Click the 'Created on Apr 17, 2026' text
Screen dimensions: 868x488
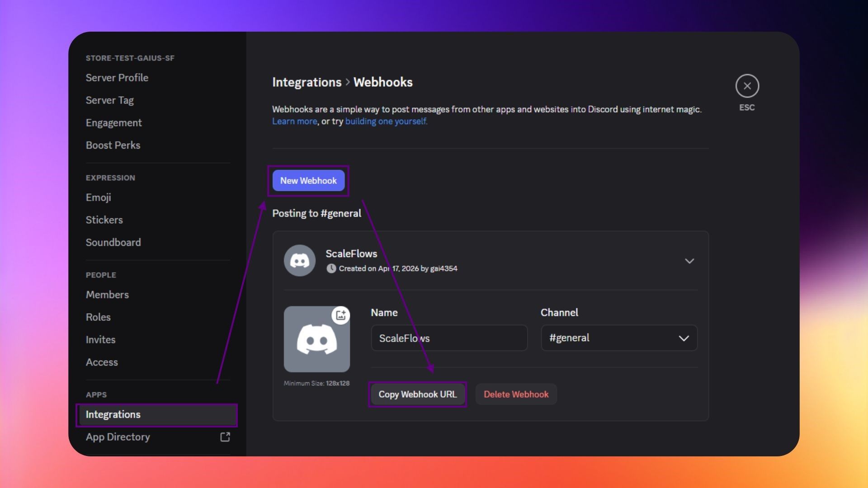(x=379, y=268)
